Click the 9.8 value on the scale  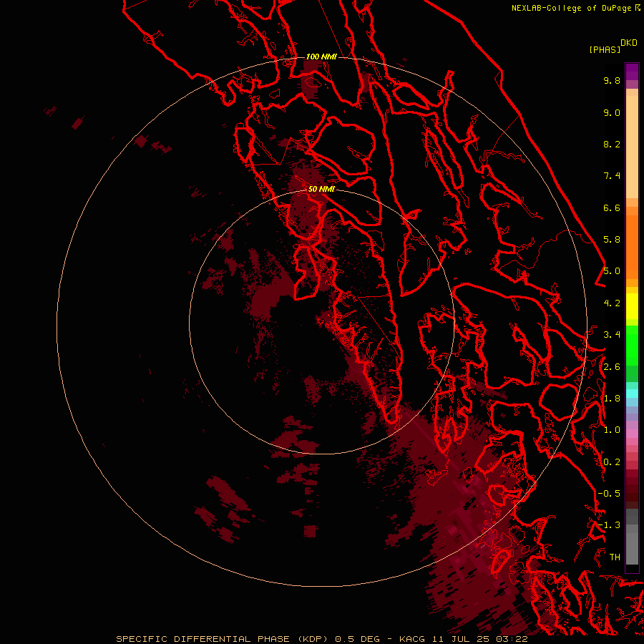[612, 80]
